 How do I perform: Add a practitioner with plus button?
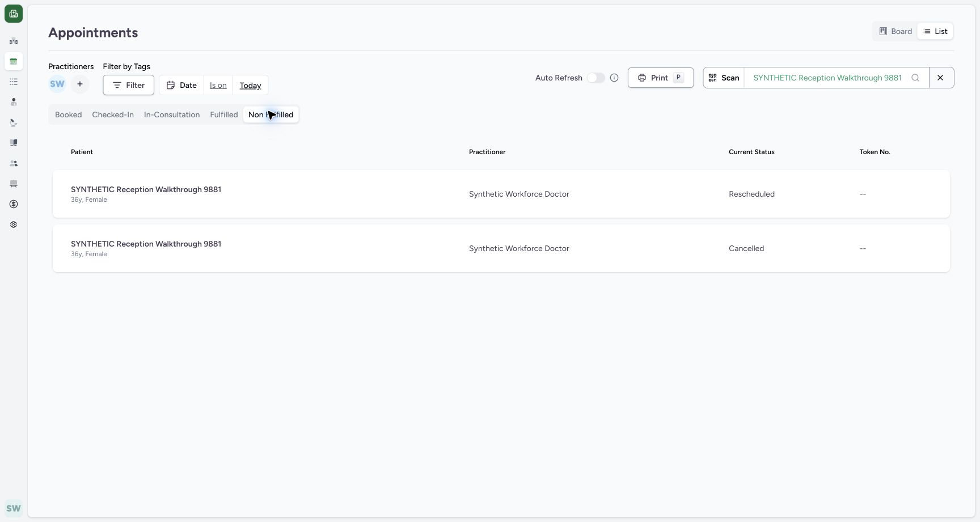pos(80,84)
